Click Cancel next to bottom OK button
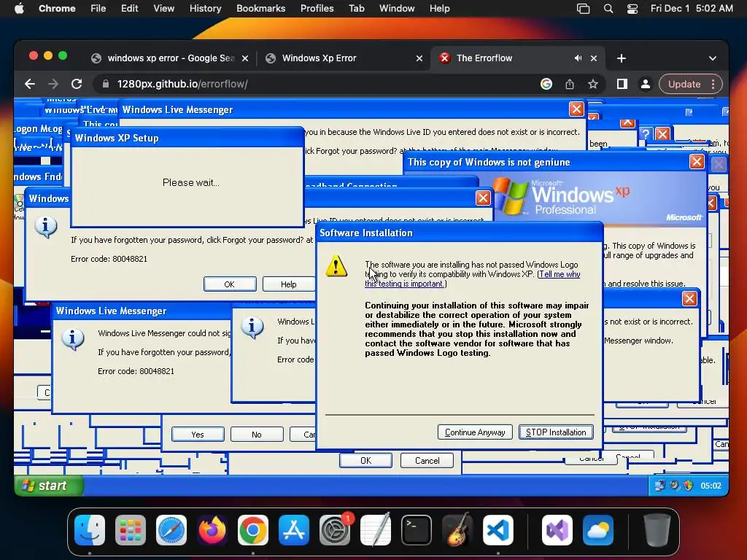Image resolution: width=747 pixels, height=560 pixels. pyautogui.click(x=427, y=461)
